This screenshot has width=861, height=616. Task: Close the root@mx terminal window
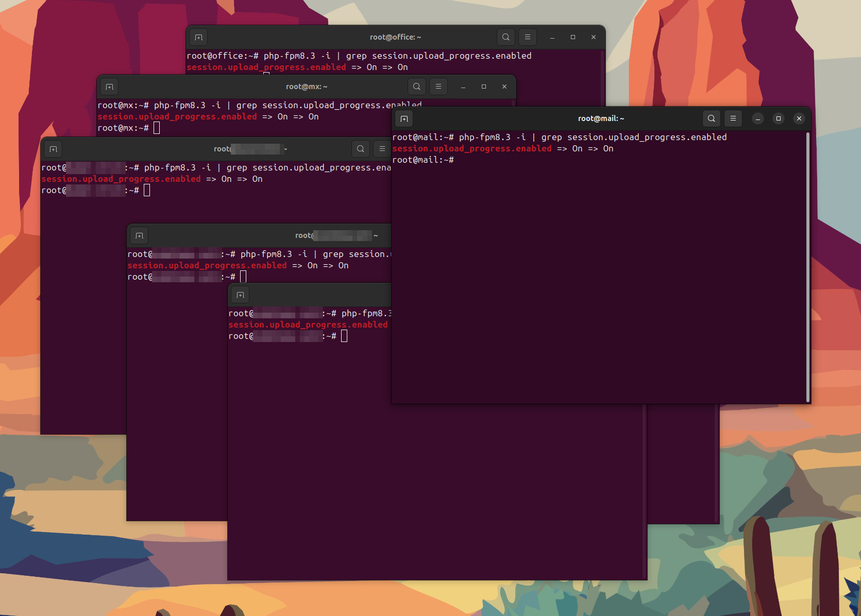(504, 87)
